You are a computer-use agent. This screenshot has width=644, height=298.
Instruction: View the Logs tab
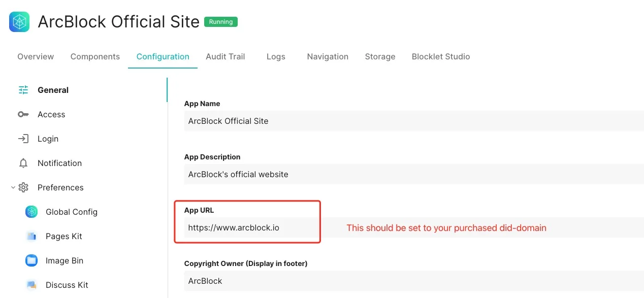[276, 56]
